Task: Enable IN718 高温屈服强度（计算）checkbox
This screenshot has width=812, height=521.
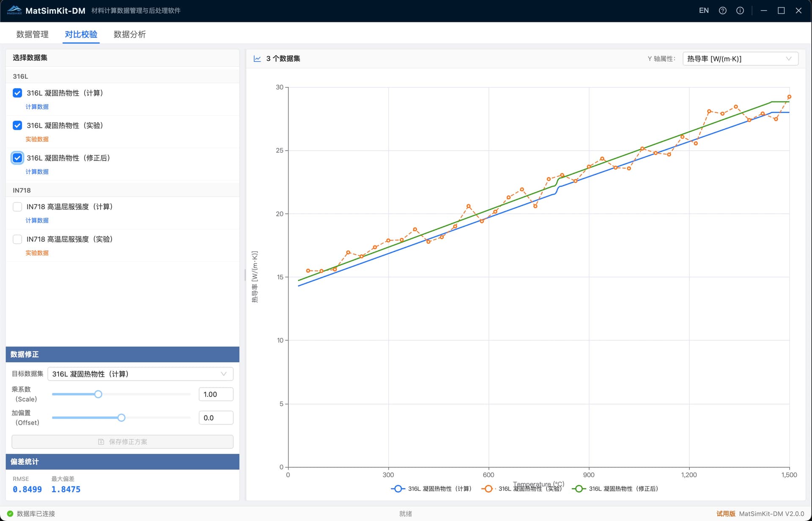Action: [17, 207]
